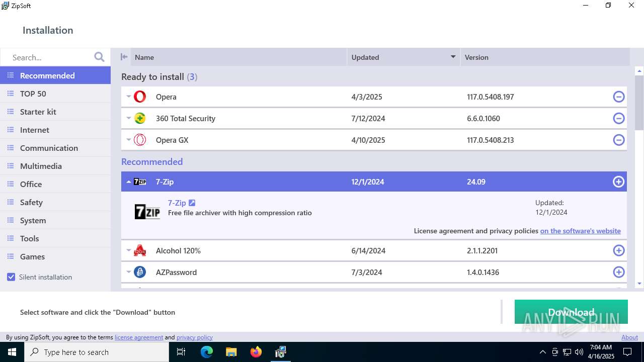Select Internet category

55,130
